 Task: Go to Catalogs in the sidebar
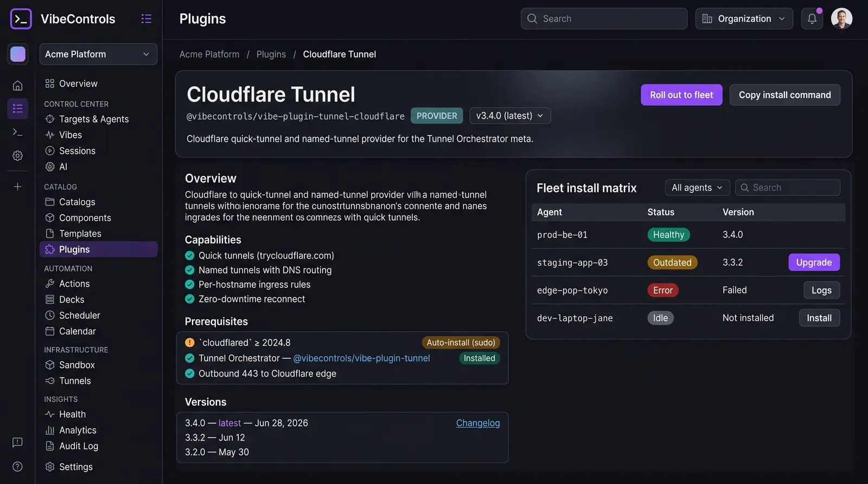pyautogui.click(x=77, y=202)
